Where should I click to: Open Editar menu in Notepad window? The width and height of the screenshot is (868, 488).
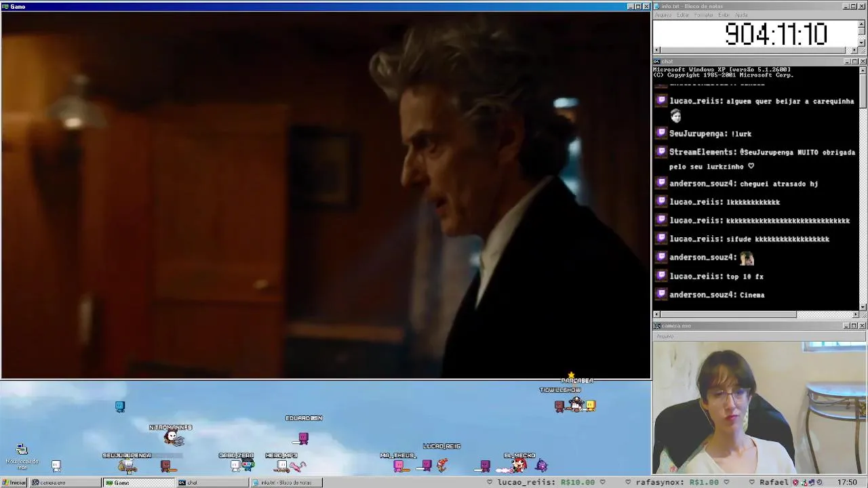tap(683, 15)
